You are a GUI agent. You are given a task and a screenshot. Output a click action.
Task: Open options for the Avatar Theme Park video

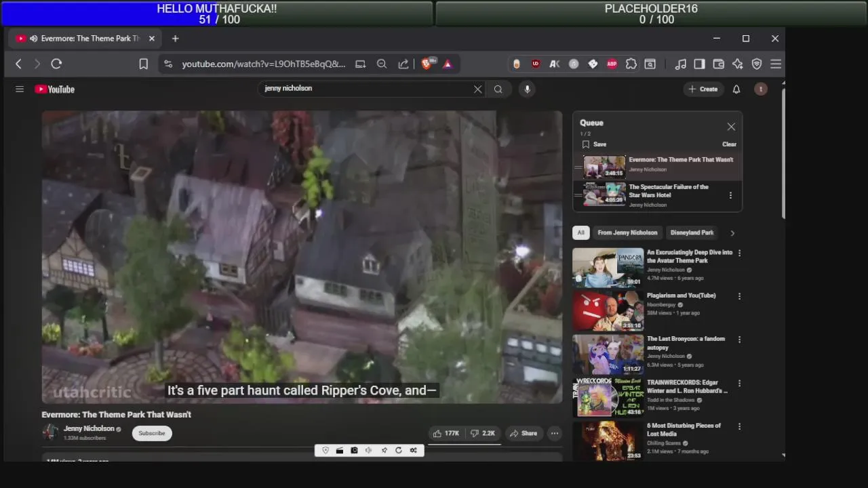[x=739, y=253]
